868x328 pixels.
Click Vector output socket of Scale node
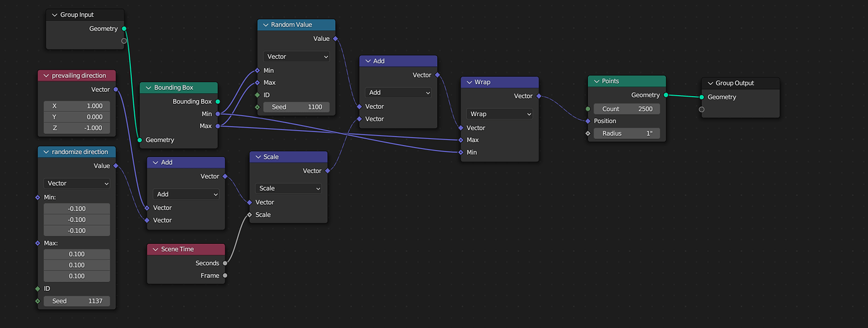point(327,171)
